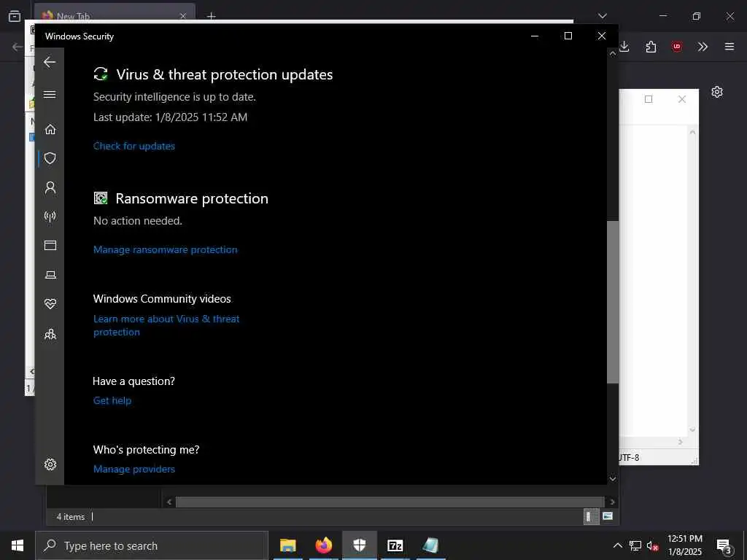The image size is (747, 560).
Task: Go back in Windows Security
Action: [50, 62]
